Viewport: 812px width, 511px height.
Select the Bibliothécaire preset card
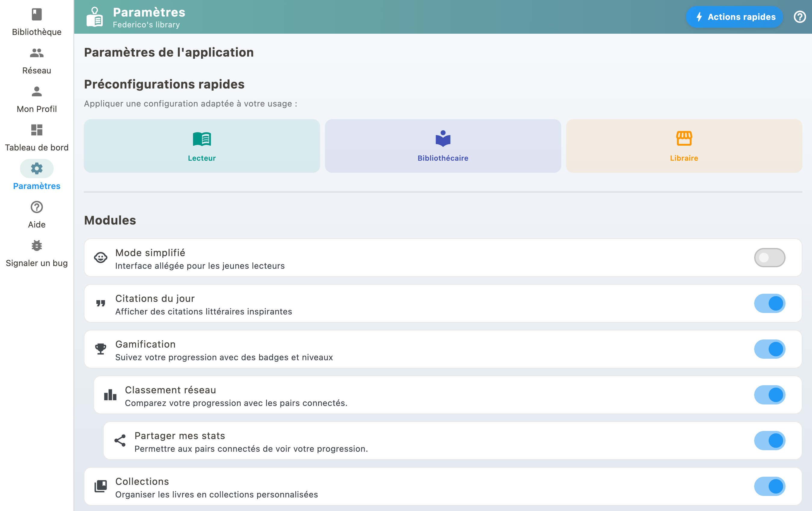[443, 146]
